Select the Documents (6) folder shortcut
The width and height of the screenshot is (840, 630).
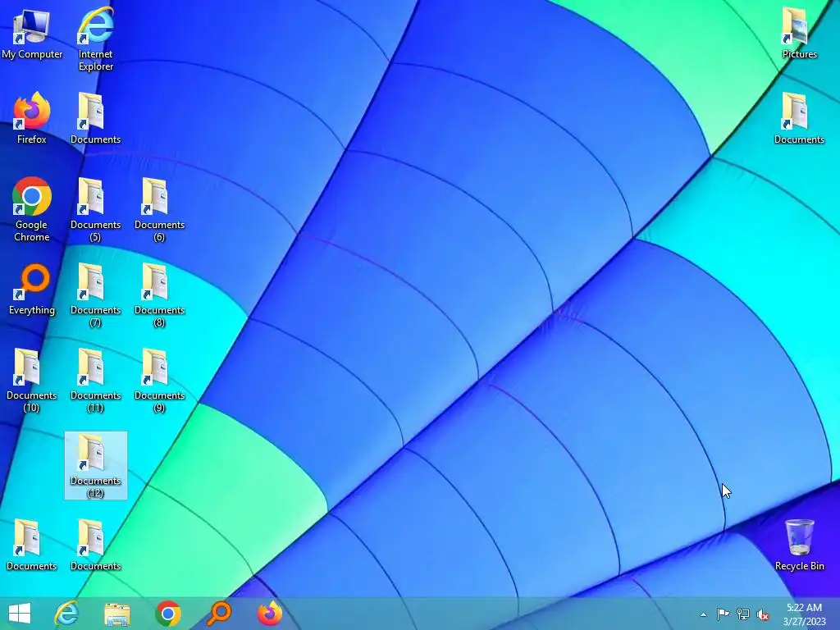[159, 209]
